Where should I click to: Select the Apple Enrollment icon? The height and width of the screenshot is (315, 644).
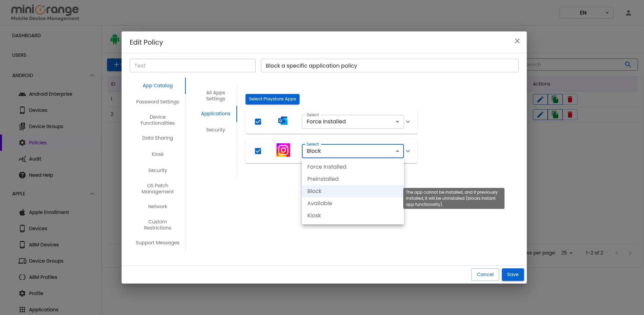(22, 212)
